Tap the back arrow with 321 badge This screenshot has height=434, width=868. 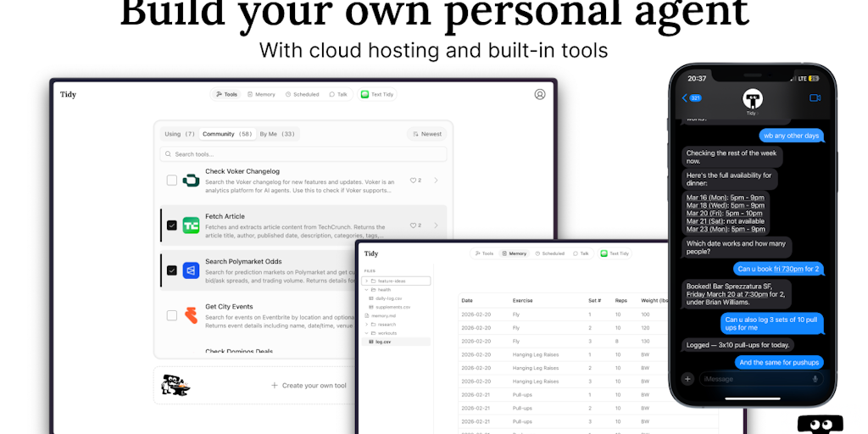(x=692, y=98)
